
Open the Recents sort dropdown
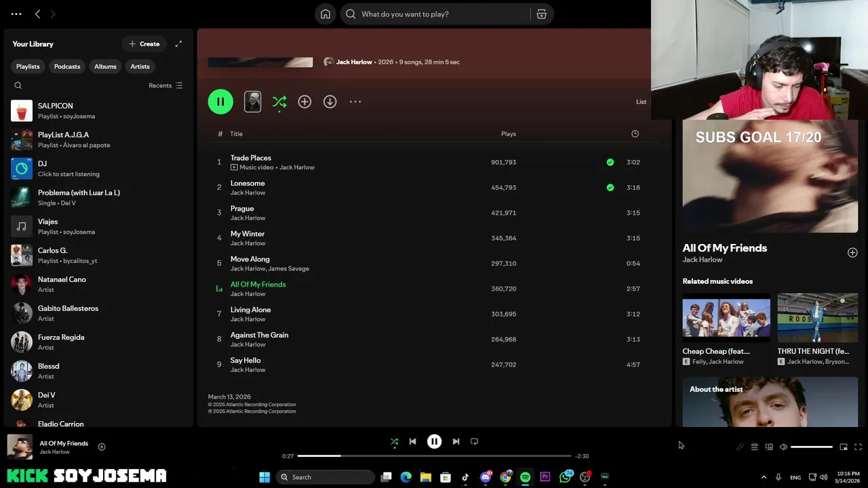[x=165, y=85]
